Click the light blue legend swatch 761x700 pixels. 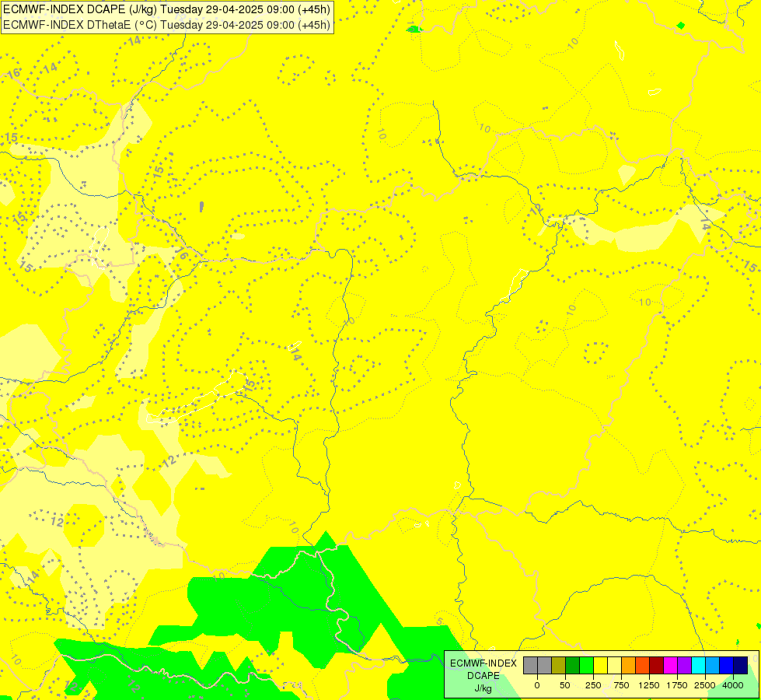(713, 666)
